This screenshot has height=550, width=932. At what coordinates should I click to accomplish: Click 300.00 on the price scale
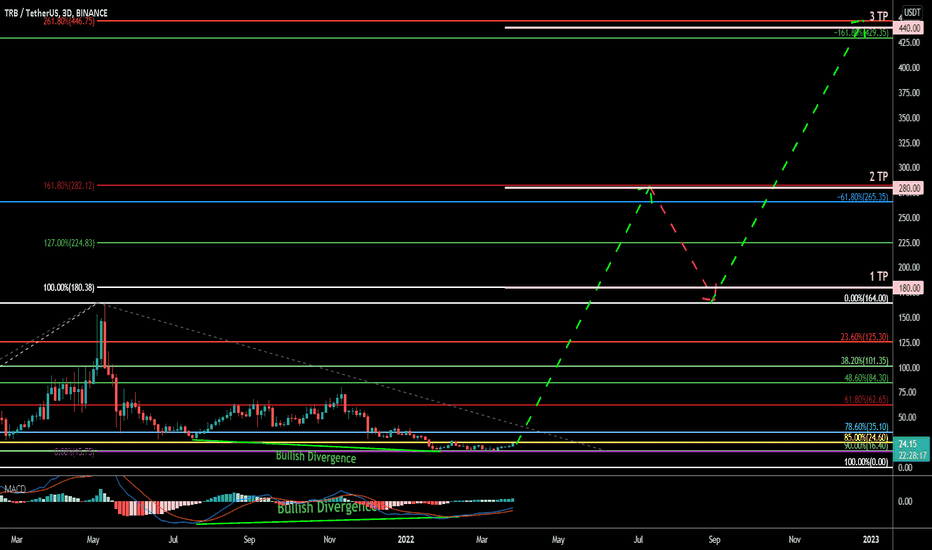tap(909, 168)
